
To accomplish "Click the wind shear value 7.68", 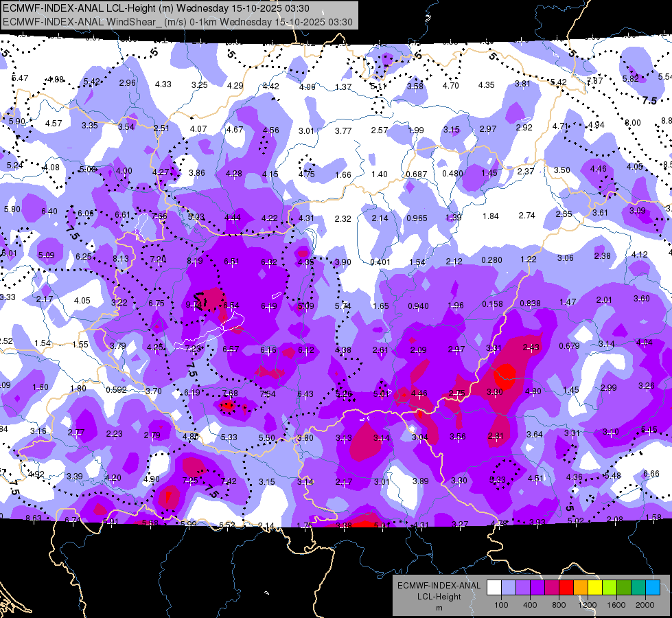I will [230, 393].
